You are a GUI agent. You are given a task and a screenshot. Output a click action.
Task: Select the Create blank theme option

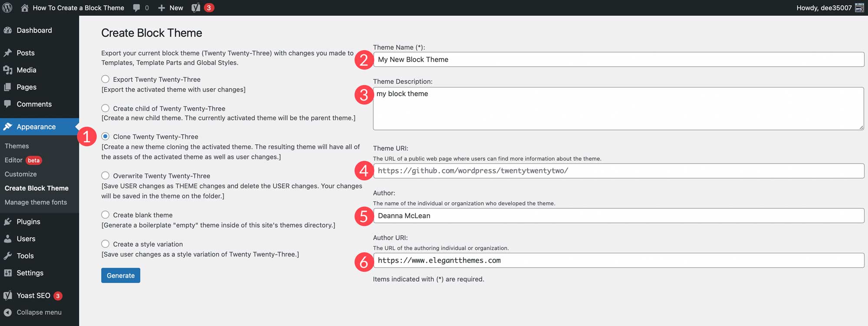click(105, 215)
